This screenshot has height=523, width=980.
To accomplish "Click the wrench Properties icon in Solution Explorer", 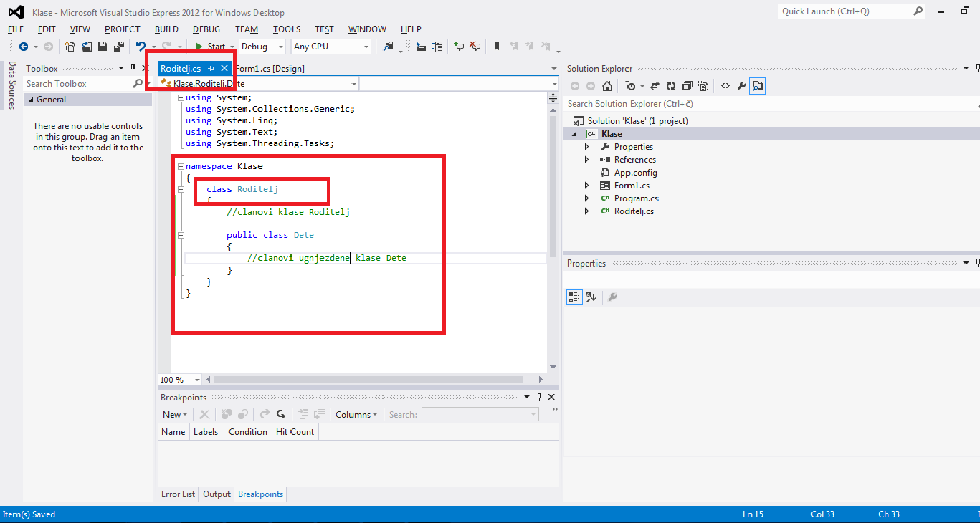I will (741, 86).
